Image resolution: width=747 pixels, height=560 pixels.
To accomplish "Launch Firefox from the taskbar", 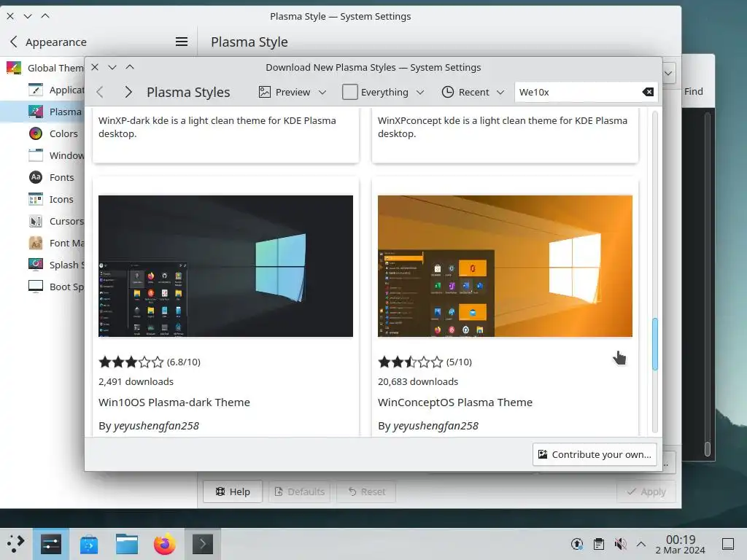I will point(165,544).
